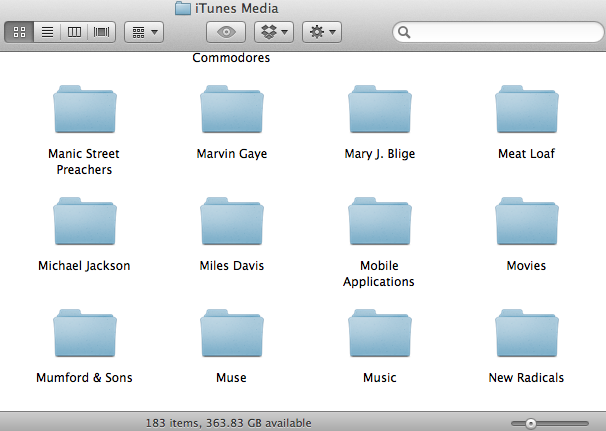Click the Commodores folder label
The height and width of the screenshot is (431, 606).
tap(231, 58)
